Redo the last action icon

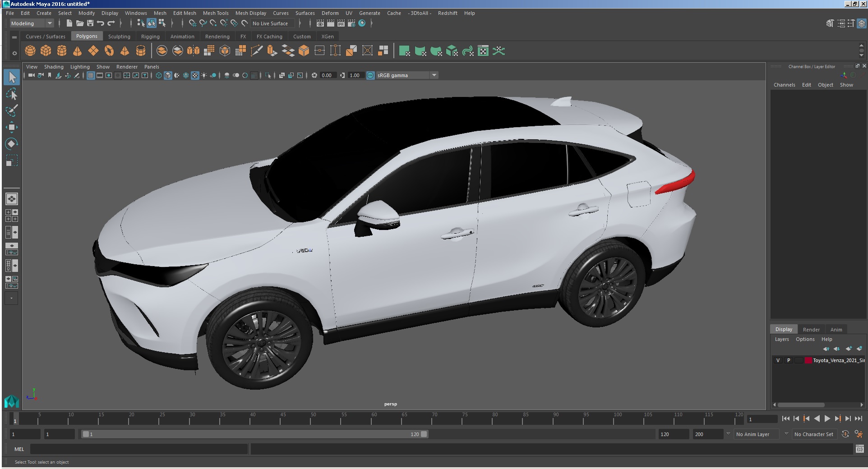point(111,23)
